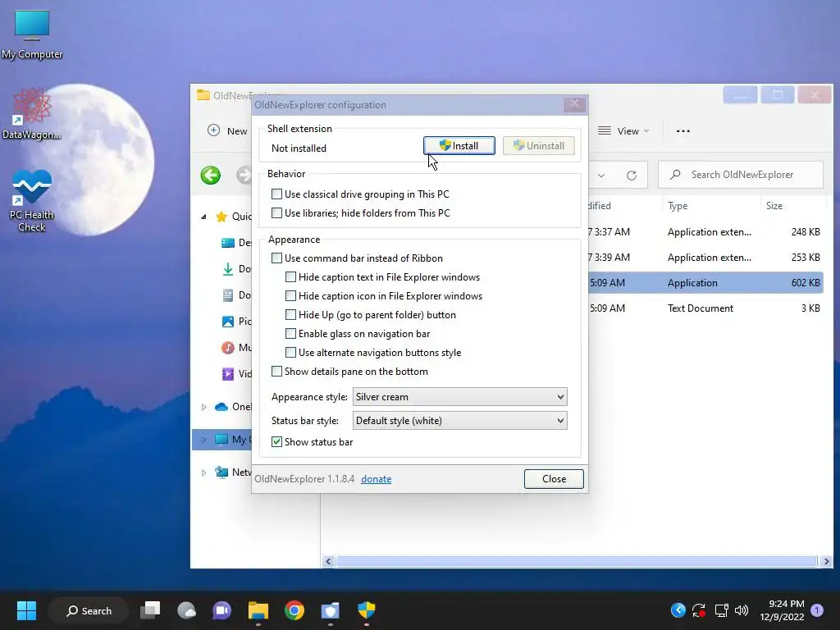Open the Music icon in sidebar
Image resolution: width=840 pixels, height=630 pixels.
[x=228, y=348]
